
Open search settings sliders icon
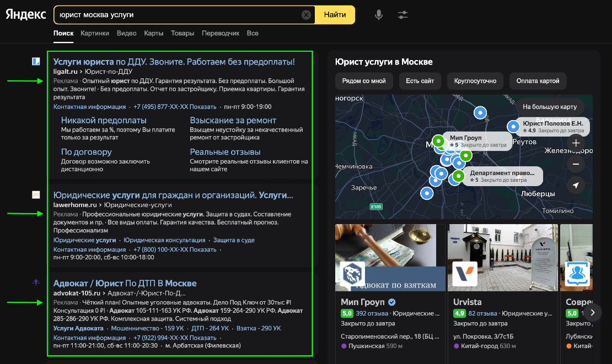402,15
